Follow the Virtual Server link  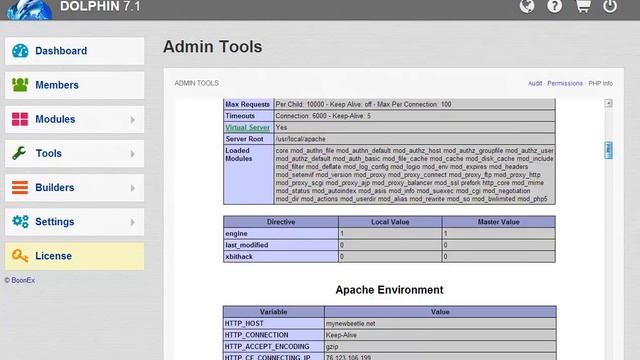coord(247,127)
